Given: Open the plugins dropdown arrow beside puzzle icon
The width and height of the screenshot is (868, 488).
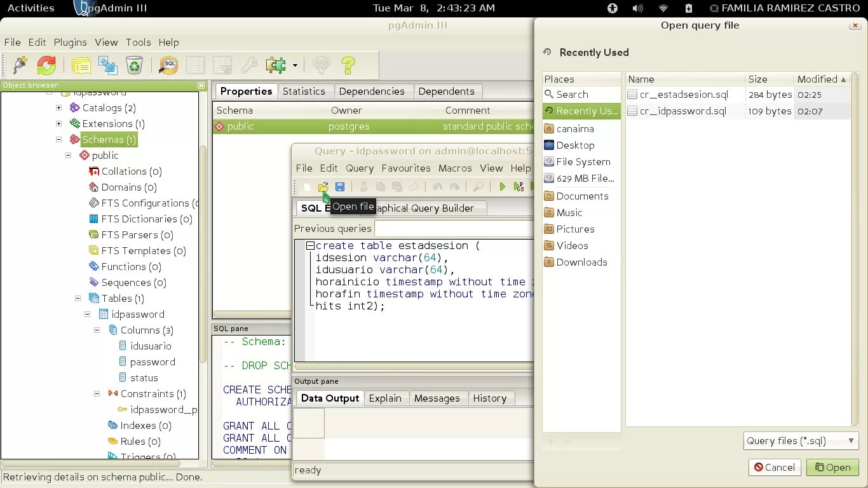Looking at the screenshot, I should tap(295, 65).
